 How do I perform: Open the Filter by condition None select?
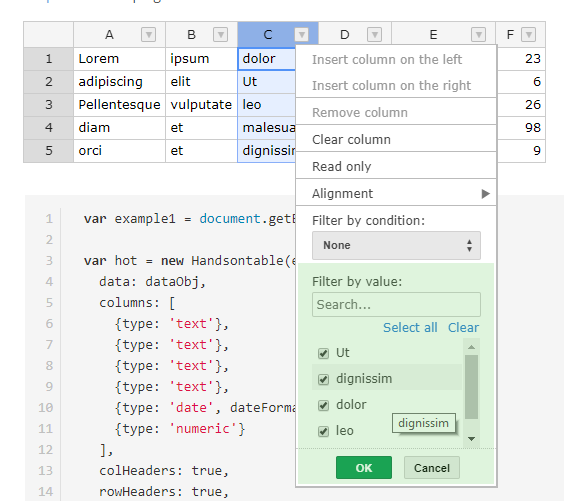coord(396,245)
